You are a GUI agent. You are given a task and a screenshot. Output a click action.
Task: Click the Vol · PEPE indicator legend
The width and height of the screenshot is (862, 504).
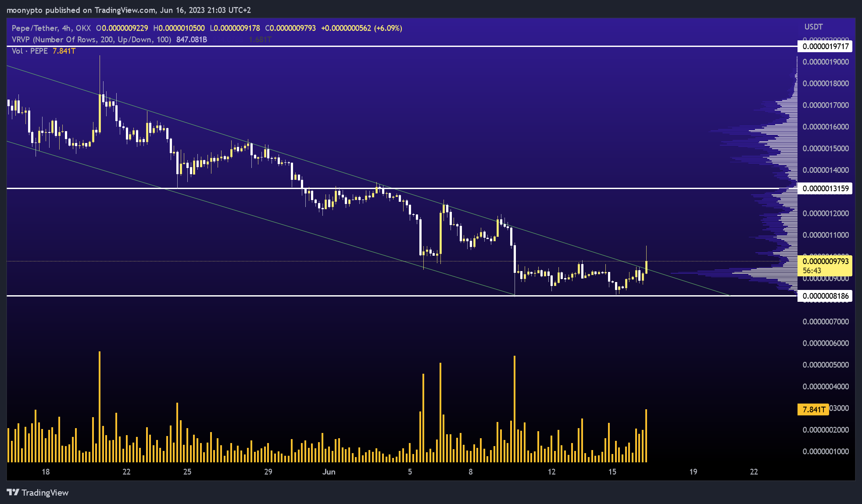30,51
